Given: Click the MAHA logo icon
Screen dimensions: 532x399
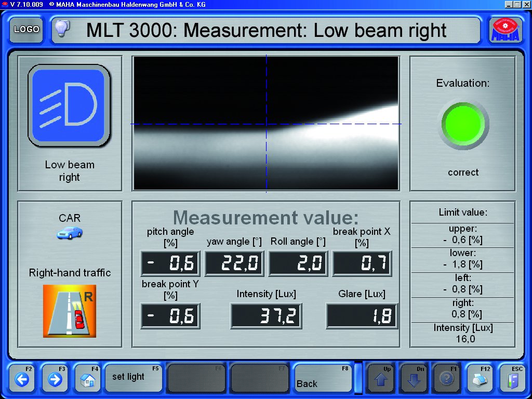Looking at the screenshot, I should coord(505,30).
